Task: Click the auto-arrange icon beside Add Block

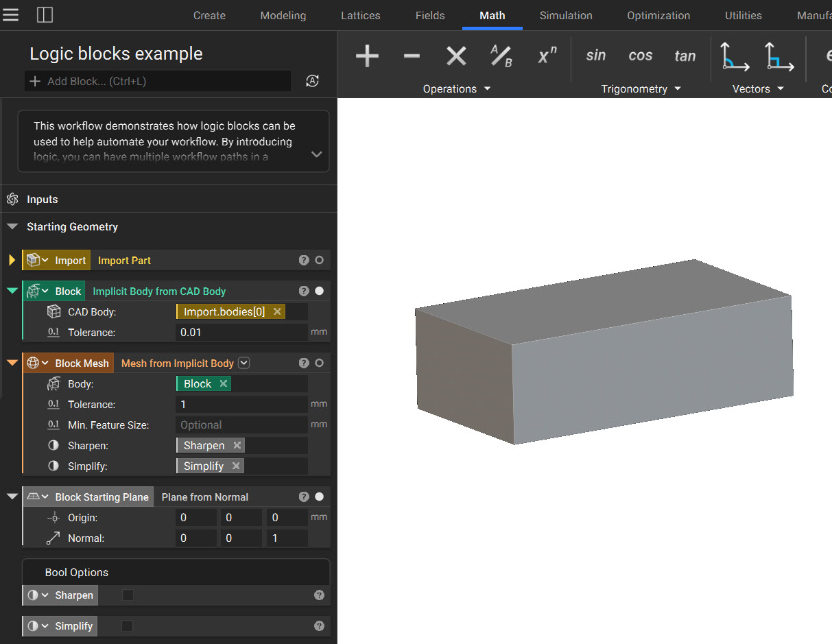Action: [x=313, y=81]
